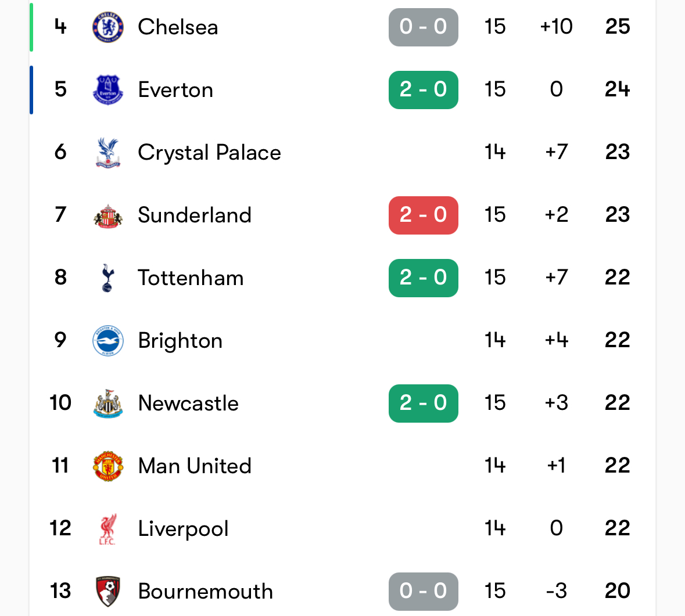
Task: Select the Tottenham cockerel crest
Action: 108,278
